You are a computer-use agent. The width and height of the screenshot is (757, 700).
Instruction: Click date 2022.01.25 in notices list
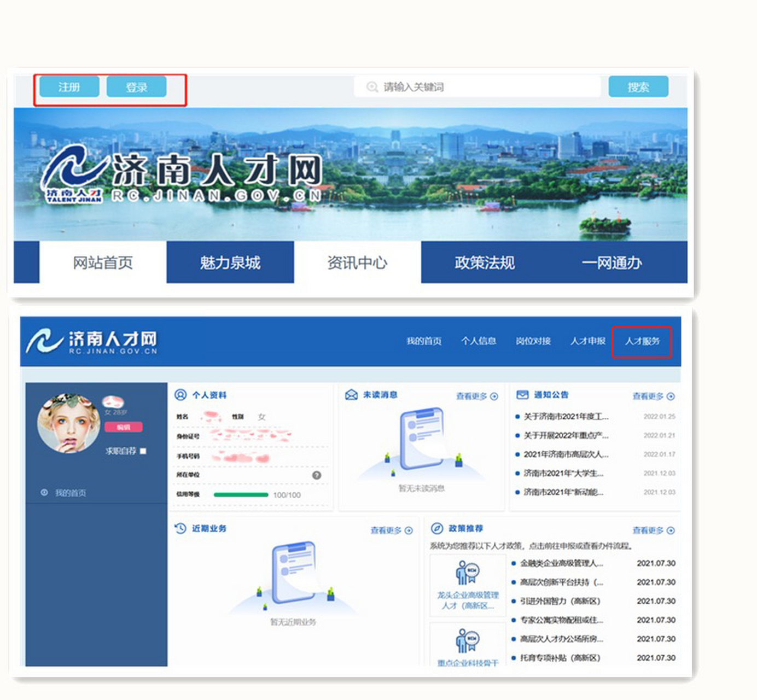(x=660, y=417)
